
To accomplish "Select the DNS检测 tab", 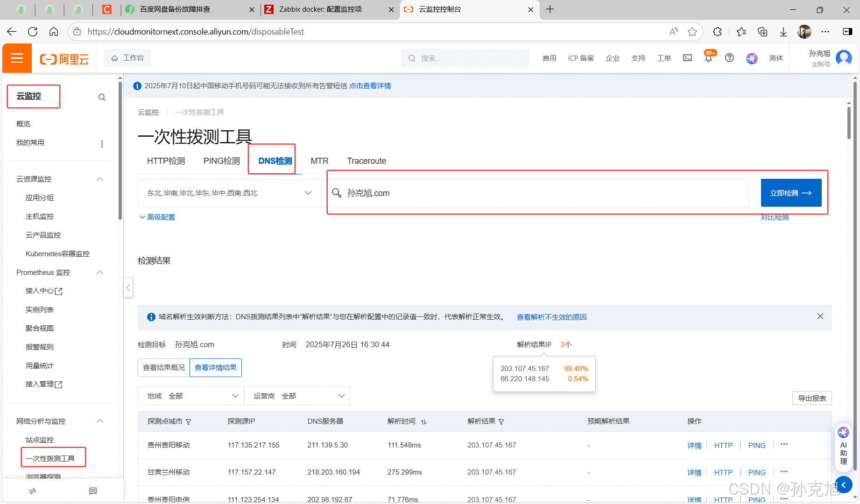I will coord(275,161).
